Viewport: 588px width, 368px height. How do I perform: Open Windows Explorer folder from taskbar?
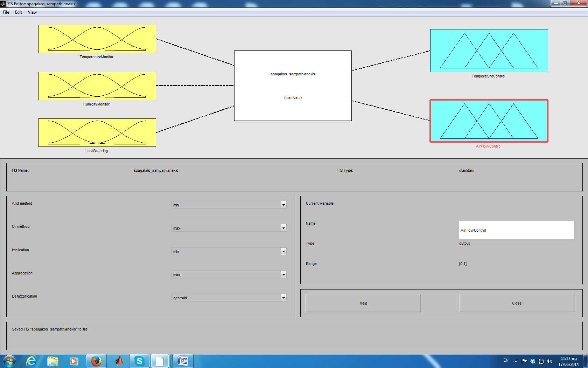point(53,361)
